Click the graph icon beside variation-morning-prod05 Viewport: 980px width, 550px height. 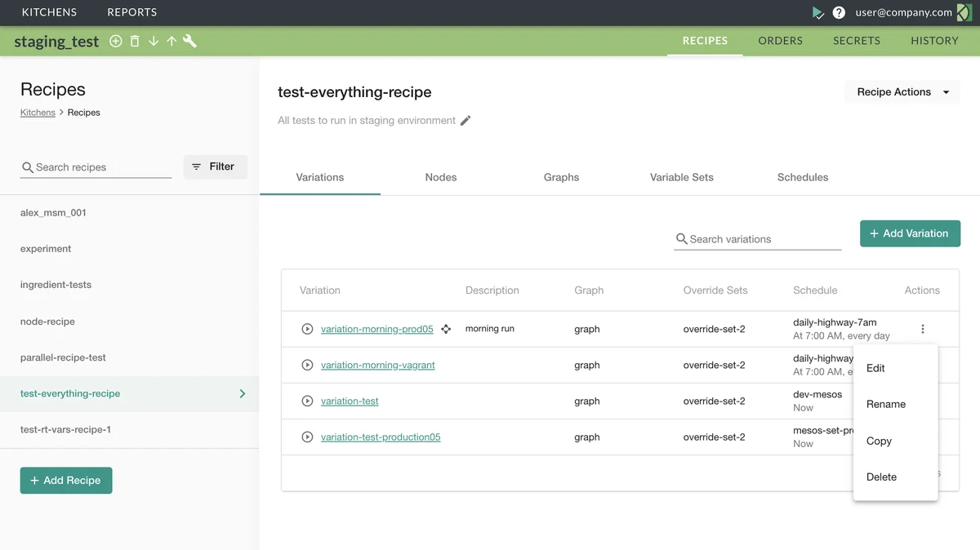[446, 329]
